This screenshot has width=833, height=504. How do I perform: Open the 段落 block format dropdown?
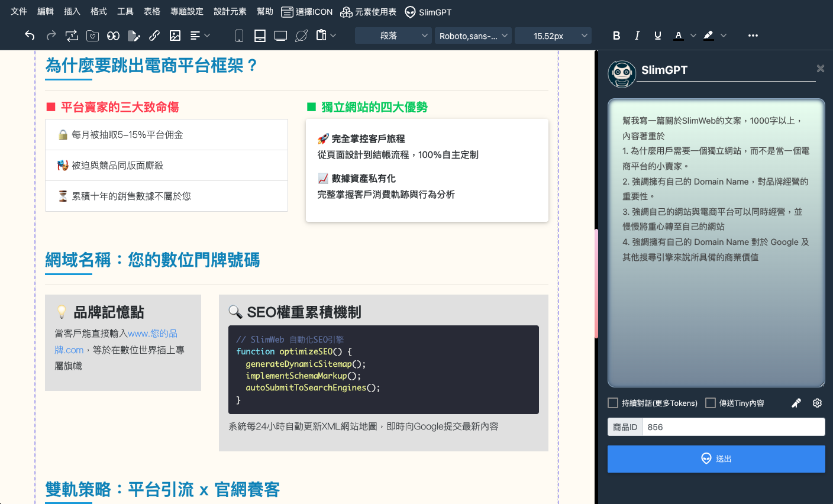393,35
